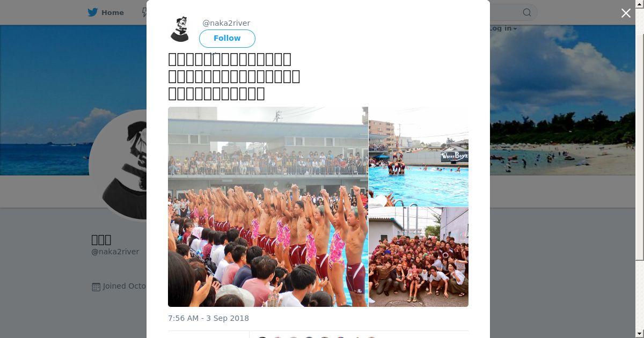
Task: Click the calendar icon beside Joined date
Action: (96, 286)
